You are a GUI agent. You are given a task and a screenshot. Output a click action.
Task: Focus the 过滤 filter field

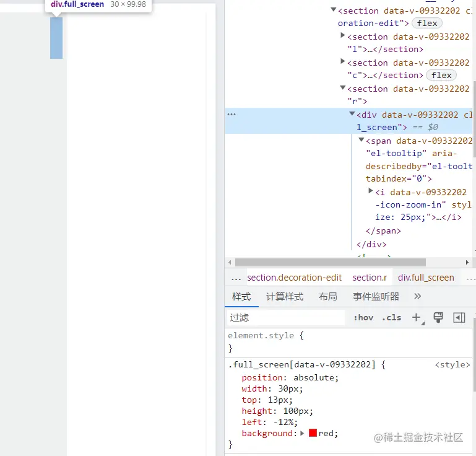pyautogui.click(x=285, y=318)
